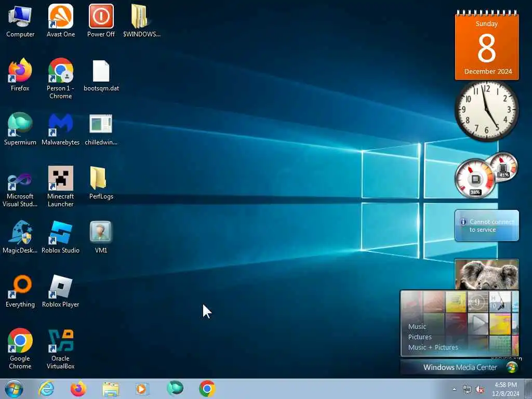Open Person 1 - Chrome shortcut
The width and height of the screenshot is (532, 399).
point(60,78)
